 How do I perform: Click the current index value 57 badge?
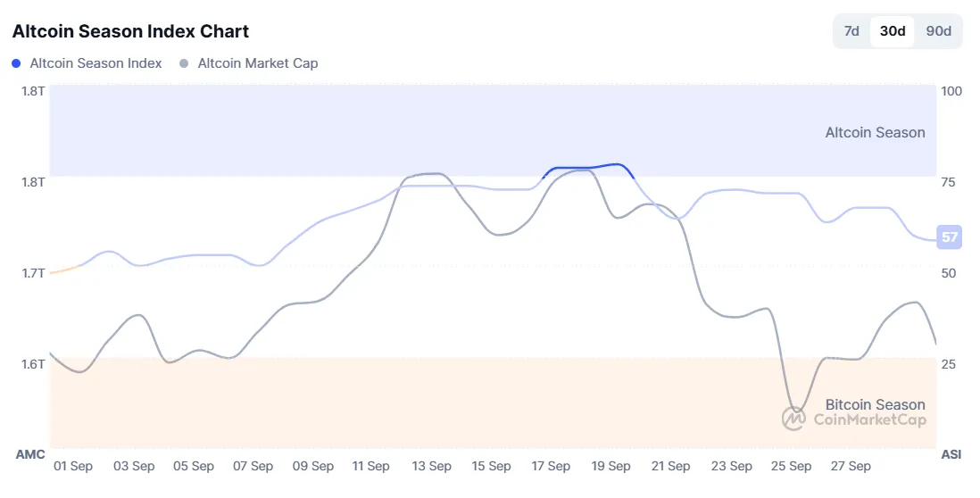(949, 237)
